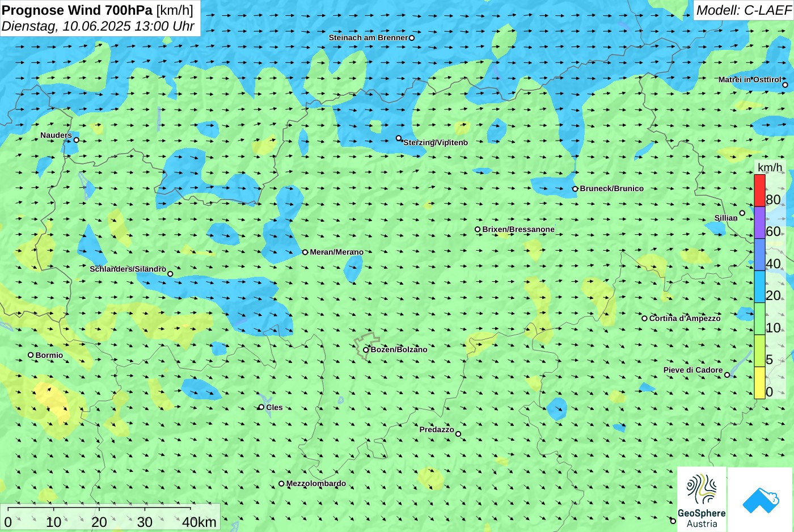794x532 pixels.
Task: Click the 'Brixen/Bressanone' label
Action: click(518, 229)
